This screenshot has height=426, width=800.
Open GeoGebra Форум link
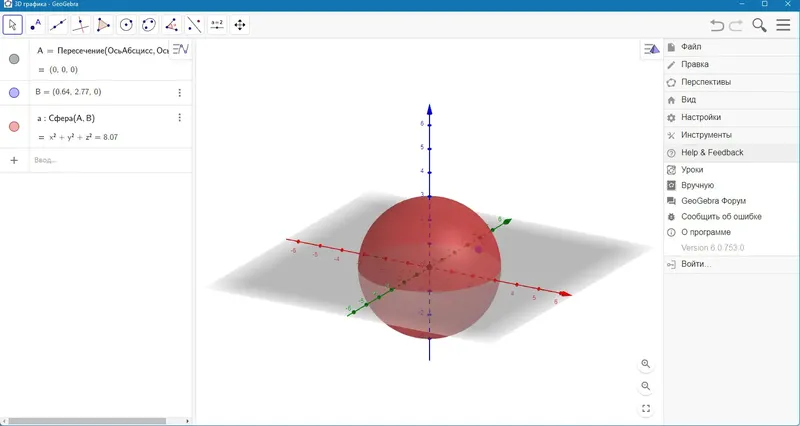[731, 201]
